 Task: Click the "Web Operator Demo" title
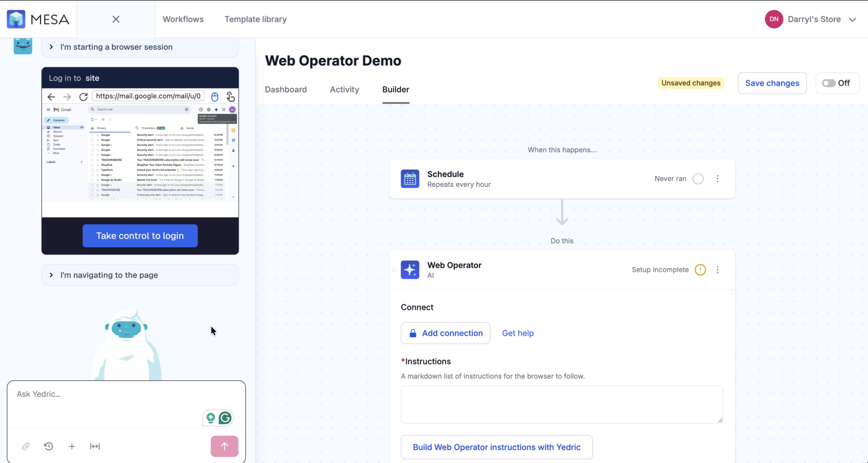tap(333, 61)
